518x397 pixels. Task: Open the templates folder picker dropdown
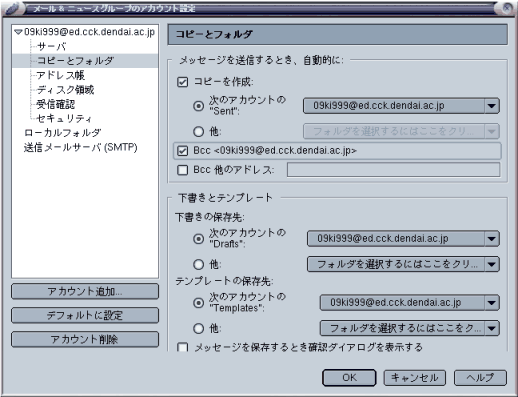(x=410, y=328)
